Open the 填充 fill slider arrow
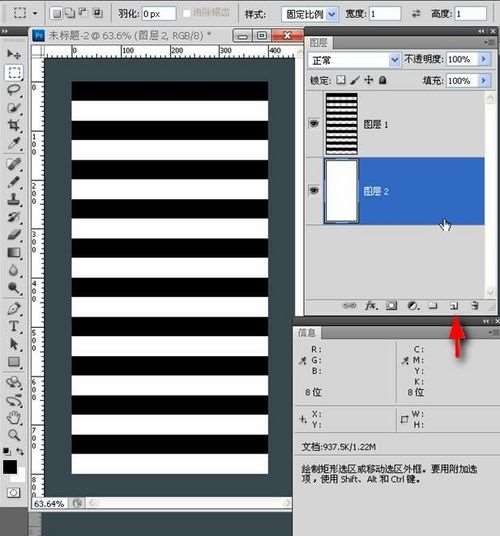 484,81
